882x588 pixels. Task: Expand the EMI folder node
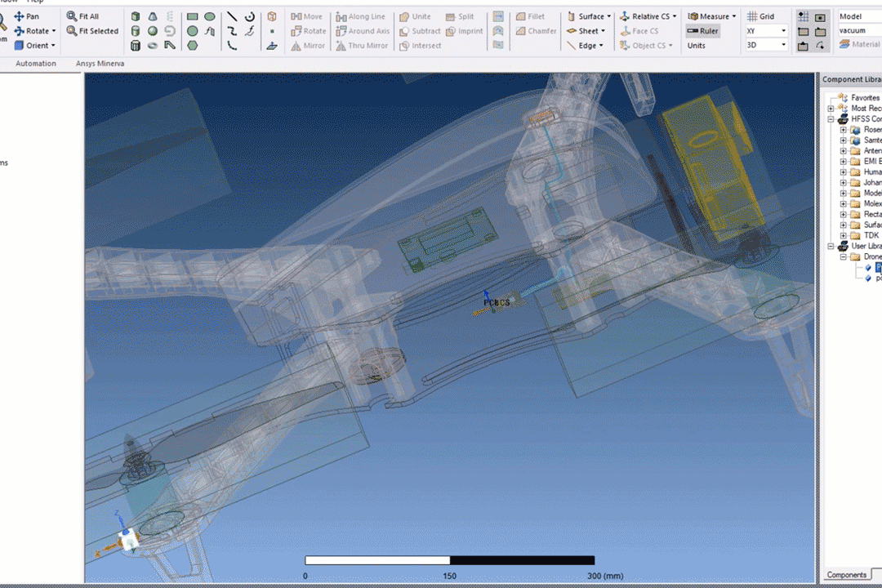point(843,161)
